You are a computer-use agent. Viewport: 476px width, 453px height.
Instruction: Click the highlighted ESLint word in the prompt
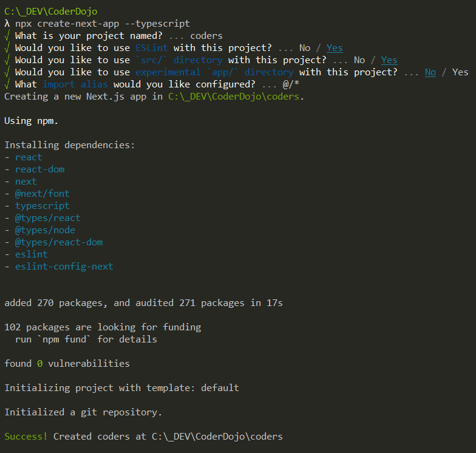coord(152,48)
